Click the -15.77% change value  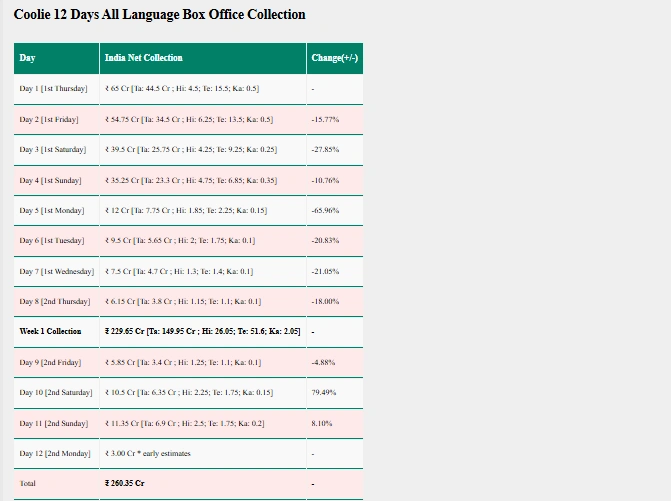point(325,120)
